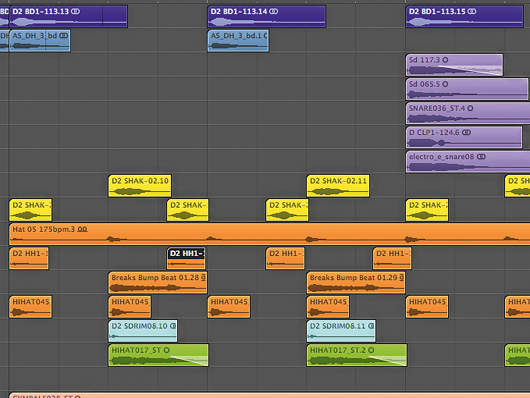Click the loop icon on D2 BD1-113.15
This screenshot has width=530, height=398.
pyautogui.click(x=472, y=11)
